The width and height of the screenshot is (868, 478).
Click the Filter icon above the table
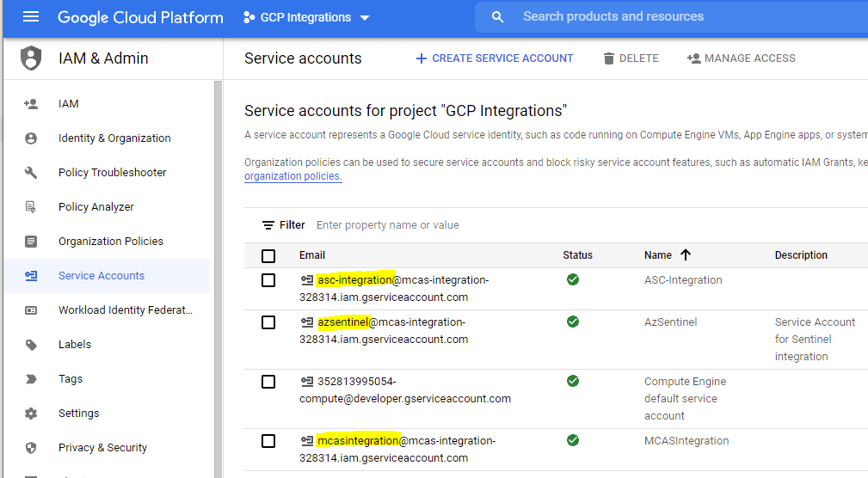268,225
